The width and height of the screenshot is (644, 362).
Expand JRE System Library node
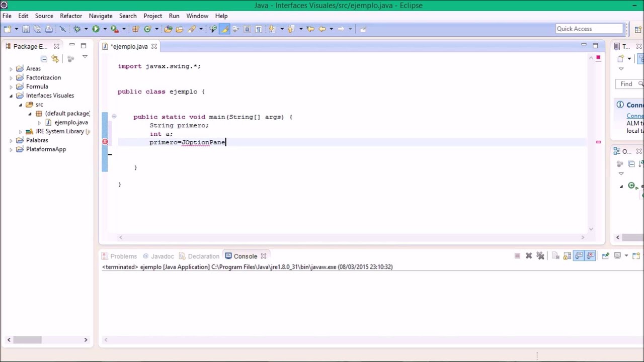coord(21,132)
